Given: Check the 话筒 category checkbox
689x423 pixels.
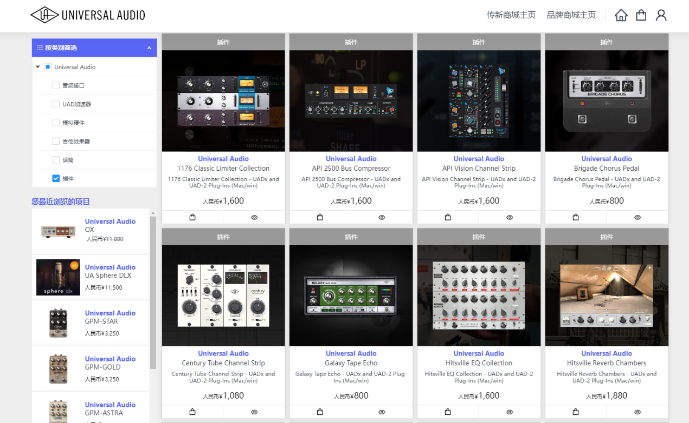Looking at the screenshot, I should 56,160.
